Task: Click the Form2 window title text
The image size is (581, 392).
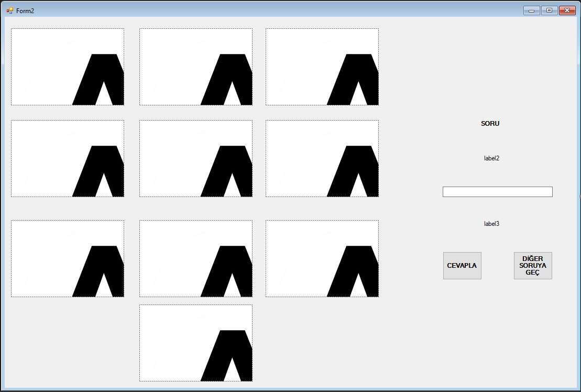Action: pyautogui.click(x=25, y=11)
